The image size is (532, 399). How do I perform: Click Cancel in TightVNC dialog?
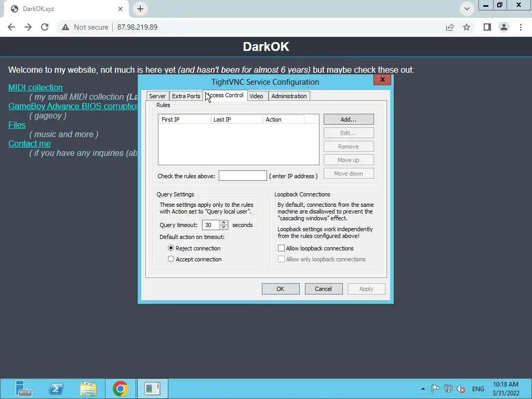click(x=323, y=289)
